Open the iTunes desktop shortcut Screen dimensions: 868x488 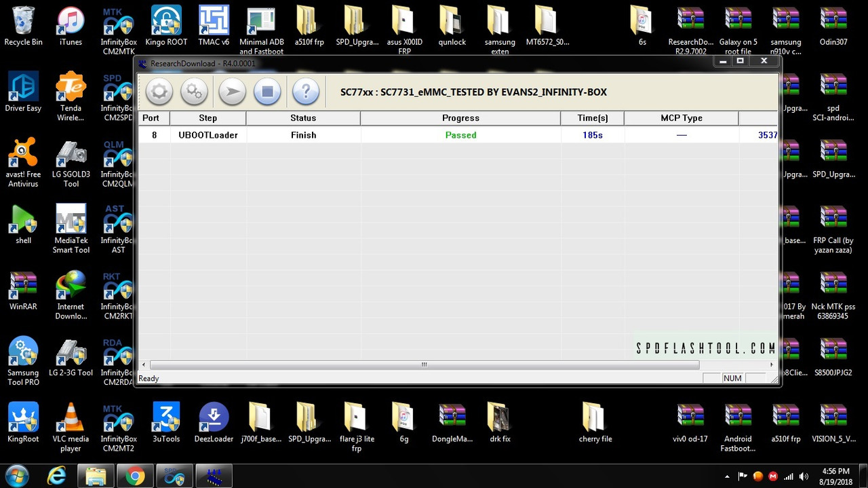click(x=71, y=26)
